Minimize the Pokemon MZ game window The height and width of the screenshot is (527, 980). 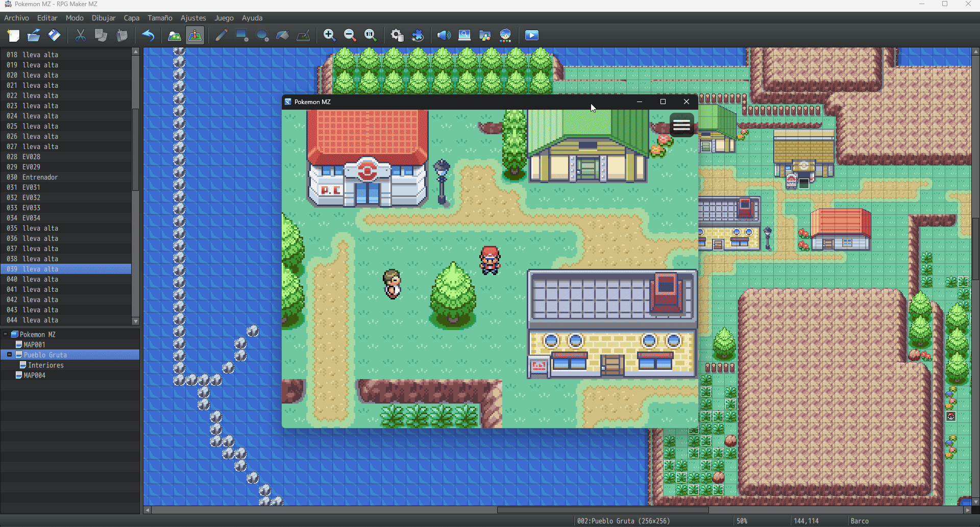639,102
